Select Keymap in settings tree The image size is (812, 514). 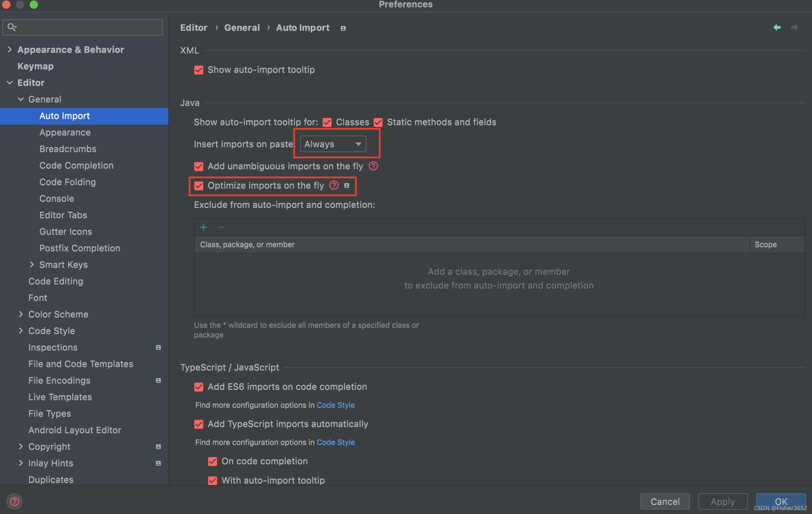click(x=35, y=66)
